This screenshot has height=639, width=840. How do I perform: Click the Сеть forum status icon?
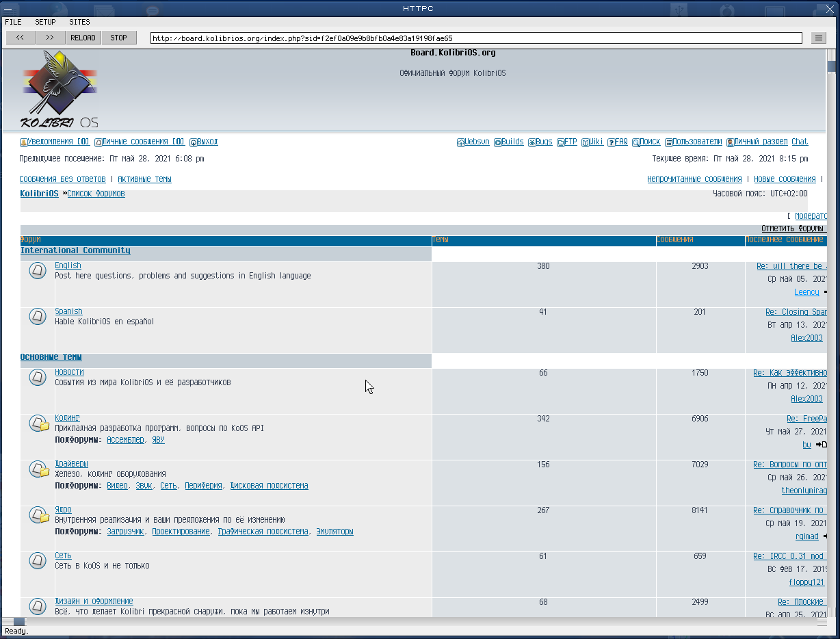pyautogui.click(x=38, y=561)
